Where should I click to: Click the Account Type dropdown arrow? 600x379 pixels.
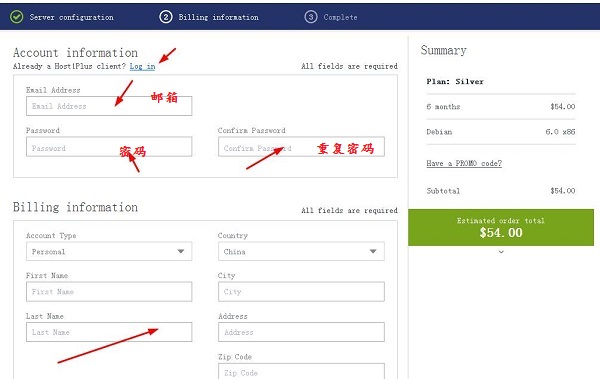(181, 252)
